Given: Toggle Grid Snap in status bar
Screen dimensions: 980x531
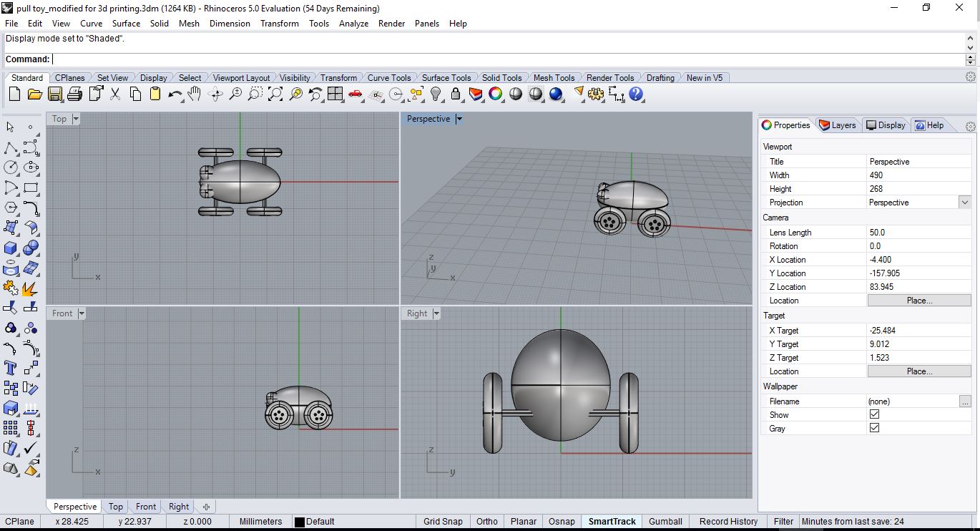Looking at the screenshot, I should click(x=442, y=521).
